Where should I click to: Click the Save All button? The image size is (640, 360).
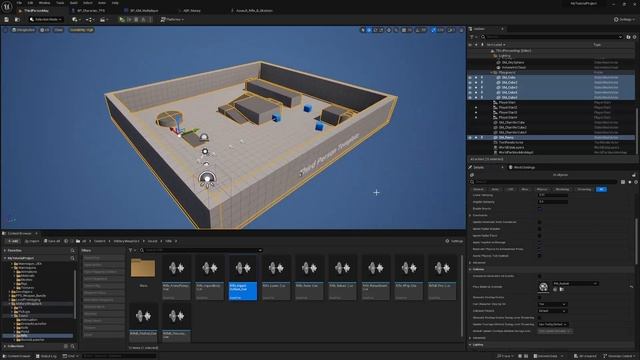tap(52, 241)
